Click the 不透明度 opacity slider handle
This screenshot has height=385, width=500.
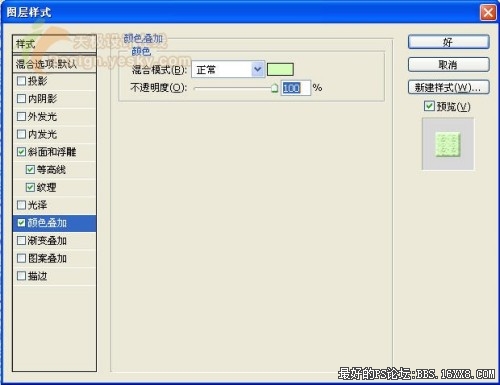pos(274,88)
